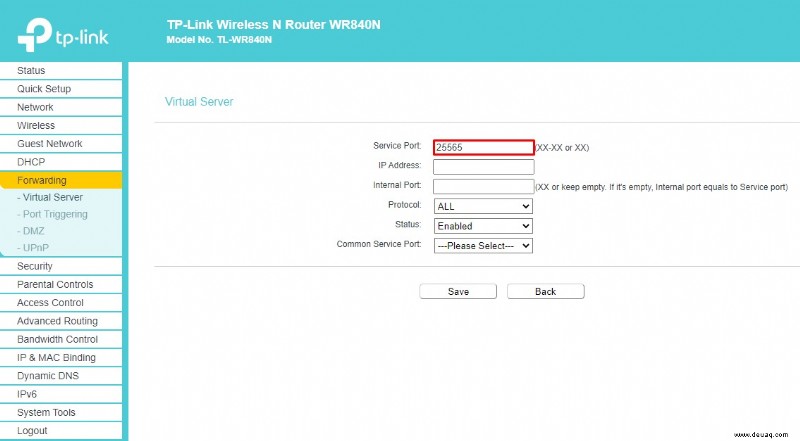The height and width of the screenshot is (441, 800).
Task: Click Logout in the sidebar
Action: coord(61,431)
